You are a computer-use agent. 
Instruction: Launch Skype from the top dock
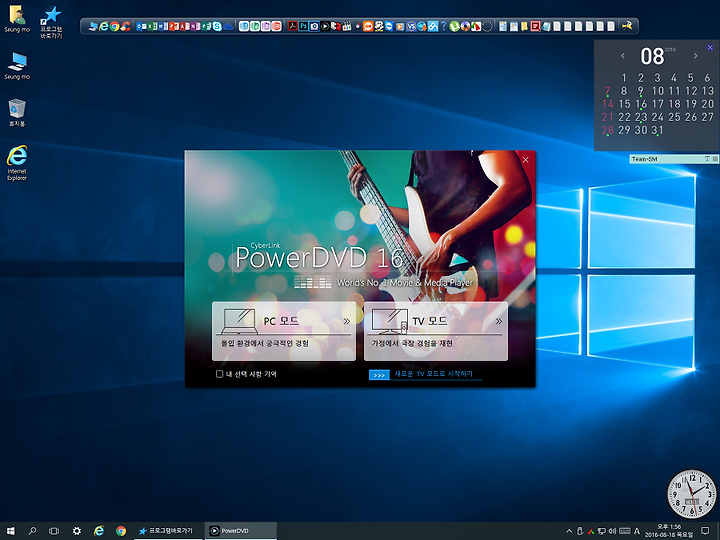[216, 26]
